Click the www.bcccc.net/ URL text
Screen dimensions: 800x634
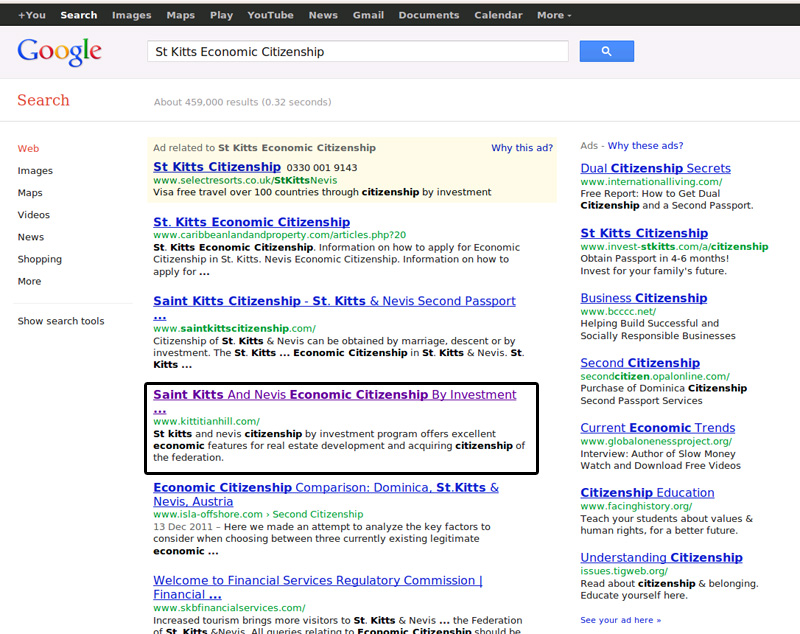(618, 311)
